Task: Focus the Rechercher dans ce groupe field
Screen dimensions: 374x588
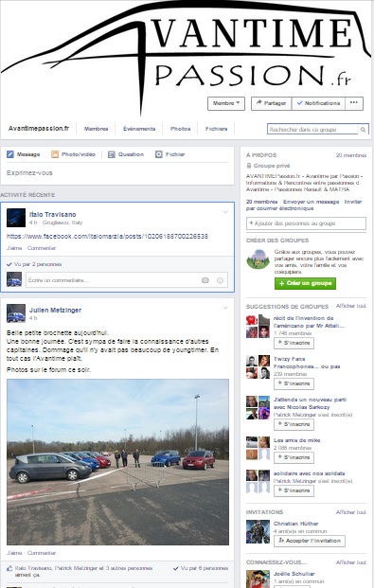Action: (x=313, y=130)
